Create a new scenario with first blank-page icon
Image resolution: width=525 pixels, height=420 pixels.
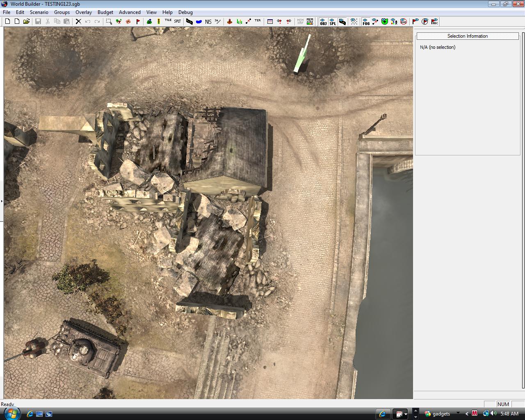pos(7,21)
